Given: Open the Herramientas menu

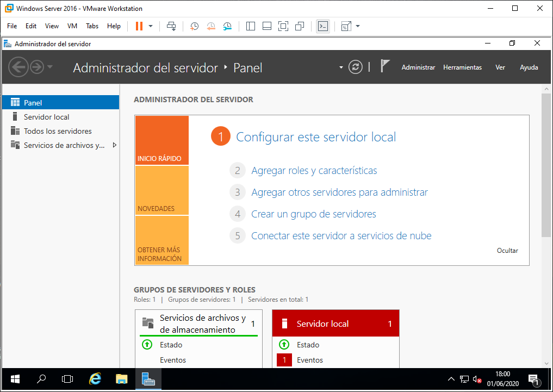Looking at the screenshot, I should click(x=462, y=67).
